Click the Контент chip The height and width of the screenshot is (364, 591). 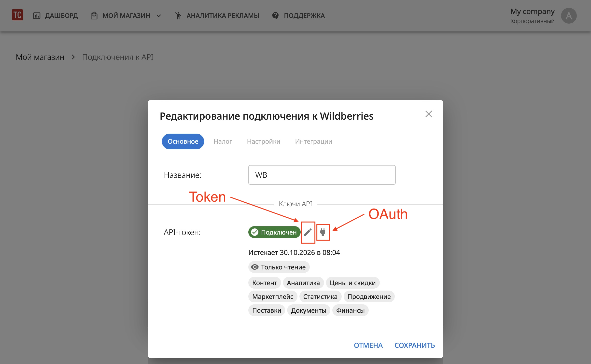pos(265,283)
